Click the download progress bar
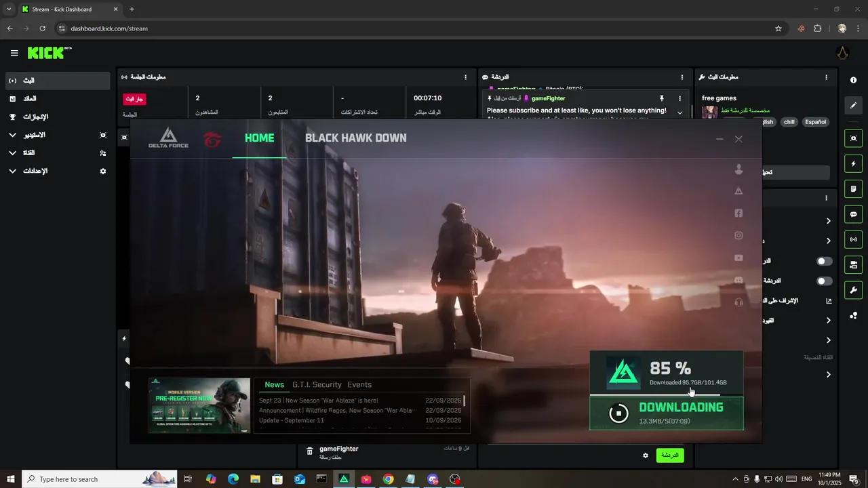 click(x=666, y=394)
